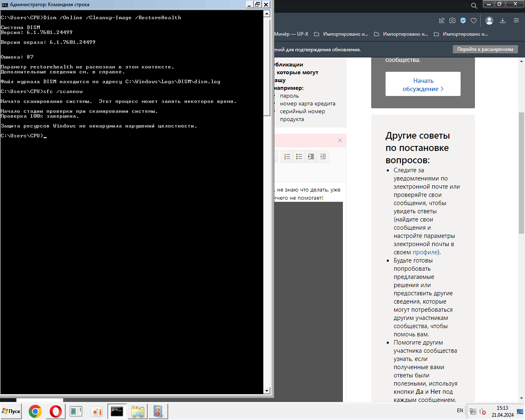
Task: Open Google Chrome from the taskbar
Action: [35, 411]
